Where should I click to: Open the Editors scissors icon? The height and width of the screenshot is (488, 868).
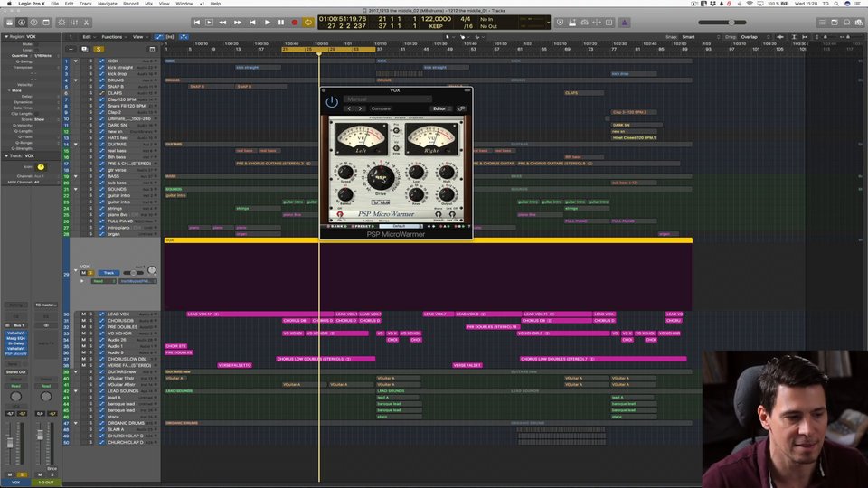pos(86,23)
